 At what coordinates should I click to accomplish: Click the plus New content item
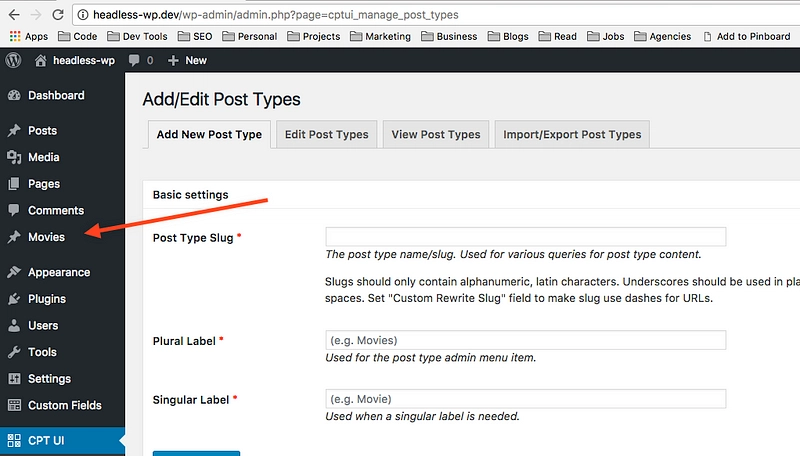tap(187, 60)
